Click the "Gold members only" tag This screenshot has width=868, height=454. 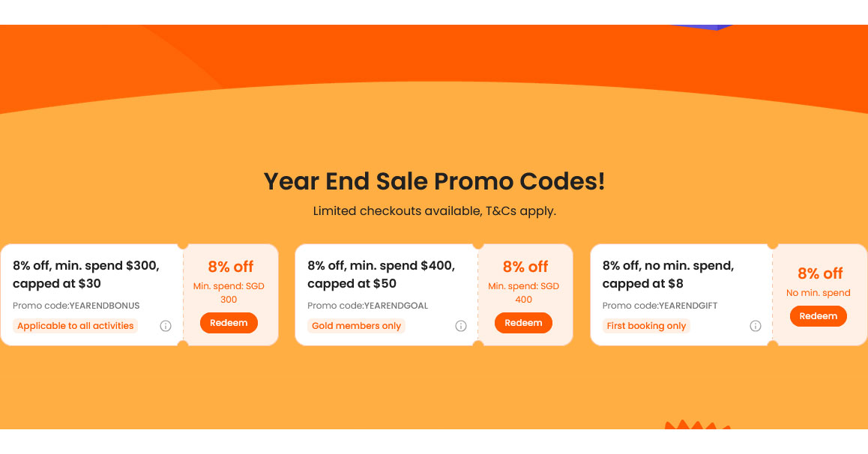(356, 326)
